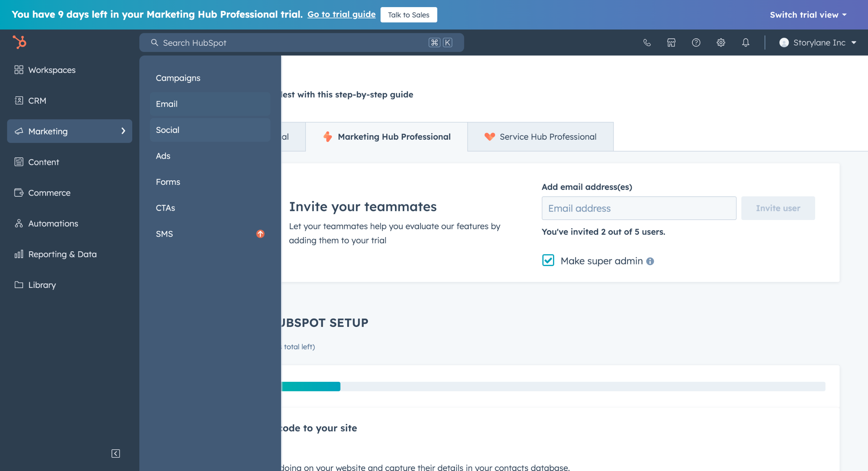
Task: Open the Help question mark icon
Action: [696, 43]
